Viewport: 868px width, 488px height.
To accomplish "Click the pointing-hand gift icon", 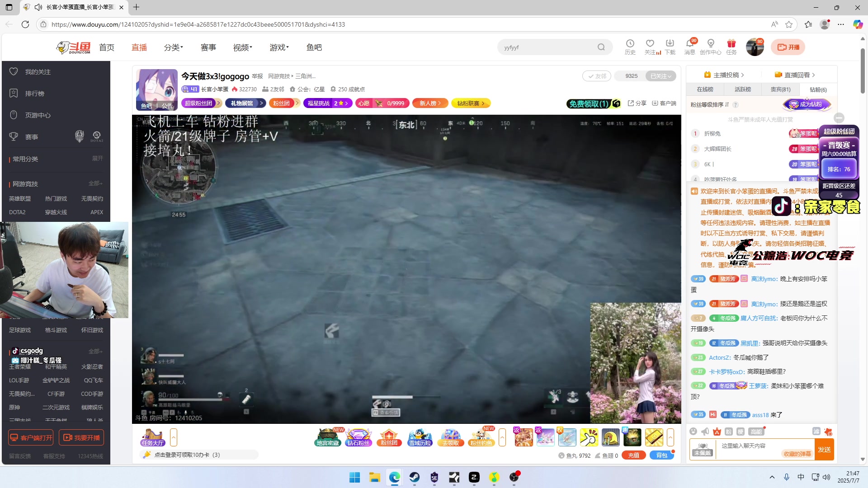I will click(589, 437).
